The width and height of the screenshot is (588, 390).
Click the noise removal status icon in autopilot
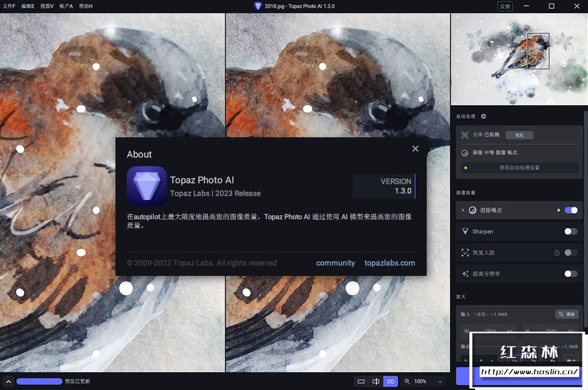coord(464,153)
